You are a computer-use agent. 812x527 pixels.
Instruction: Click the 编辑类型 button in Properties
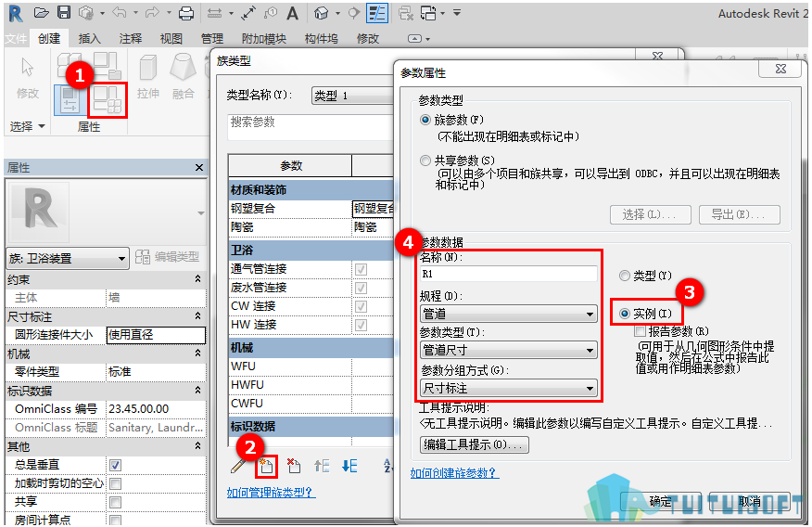(x=167, y=257)
